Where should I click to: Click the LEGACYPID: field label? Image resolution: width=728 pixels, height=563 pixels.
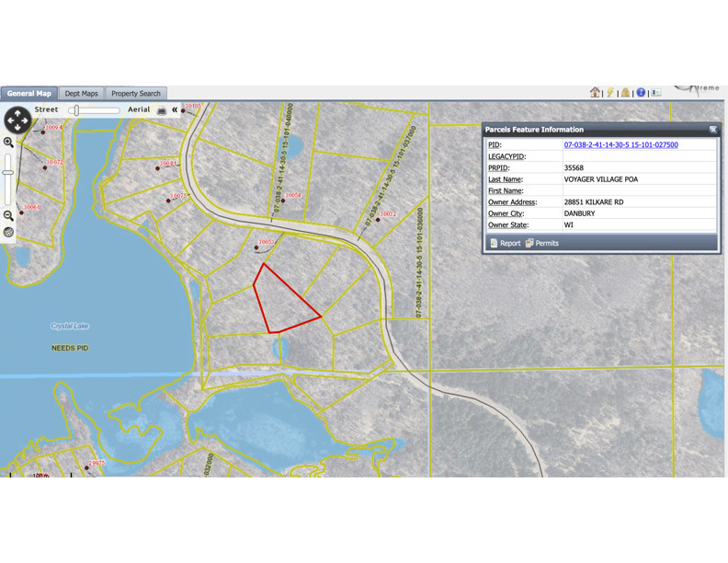coord(506,156)
